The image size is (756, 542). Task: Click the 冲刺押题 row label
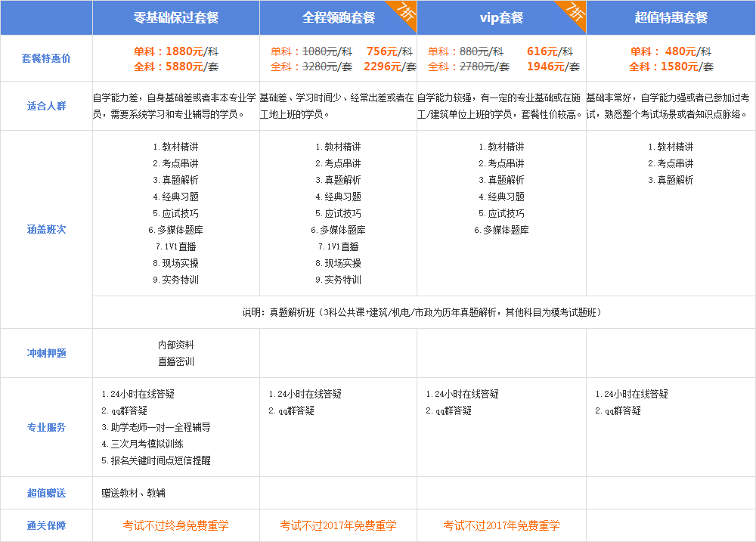pyautogui.click(x=46, y=353)
